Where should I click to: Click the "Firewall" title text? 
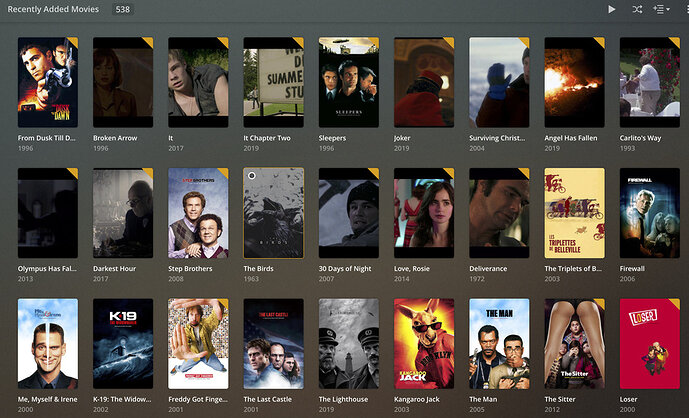click(x=632, y=269)
